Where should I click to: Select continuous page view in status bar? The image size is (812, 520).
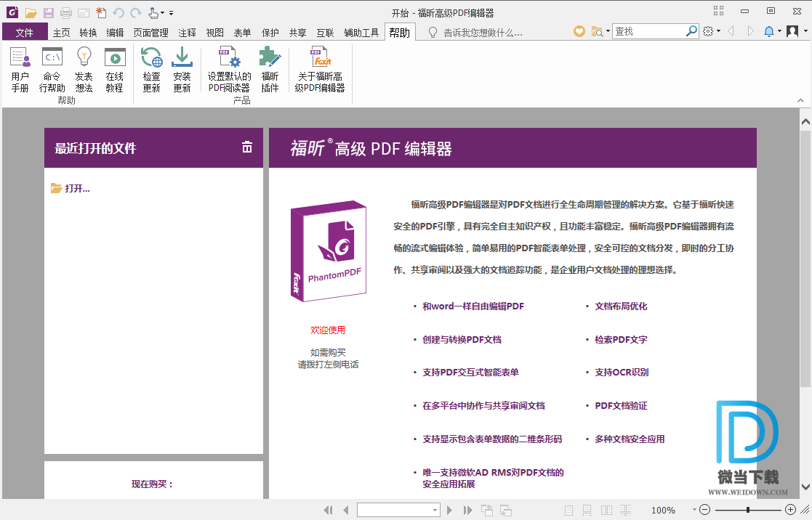point(587,510)
